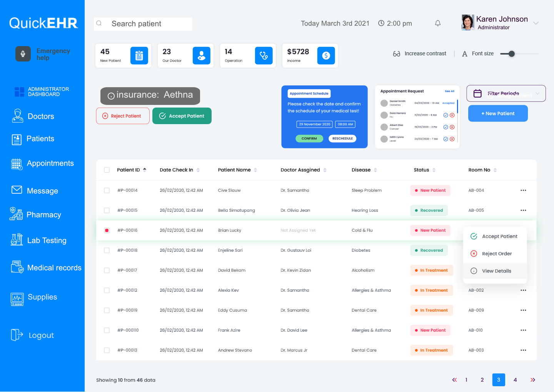The width and height of the screenshot is (554, 392).
Task: Click the notification bell icon
Action: coord(437,23)
